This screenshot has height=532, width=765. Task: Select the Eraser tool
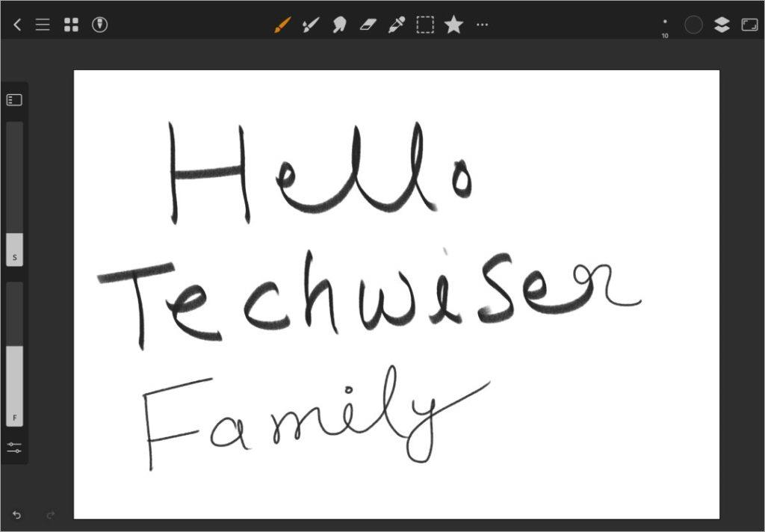click(368, 25)
